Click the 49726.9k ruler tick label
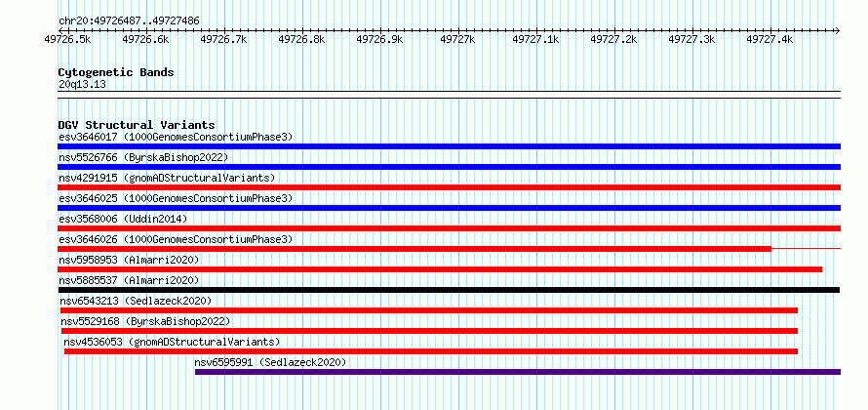 [x=380, y=39]
